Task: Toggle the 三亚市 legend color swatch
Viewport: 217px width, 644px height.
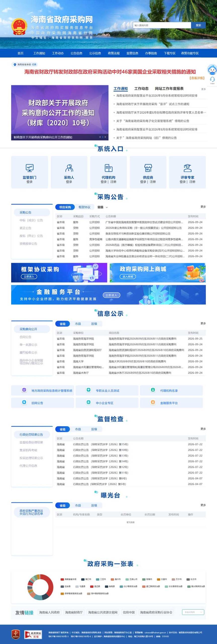Action: click(x=98, y=579)
